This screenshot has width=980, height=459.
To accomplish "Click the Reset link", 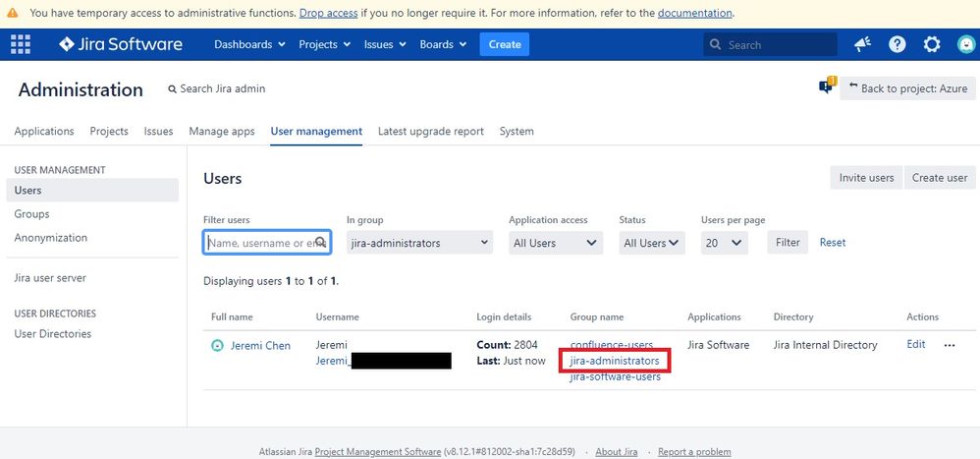I will pyautogui.click(x=833, y=242).
